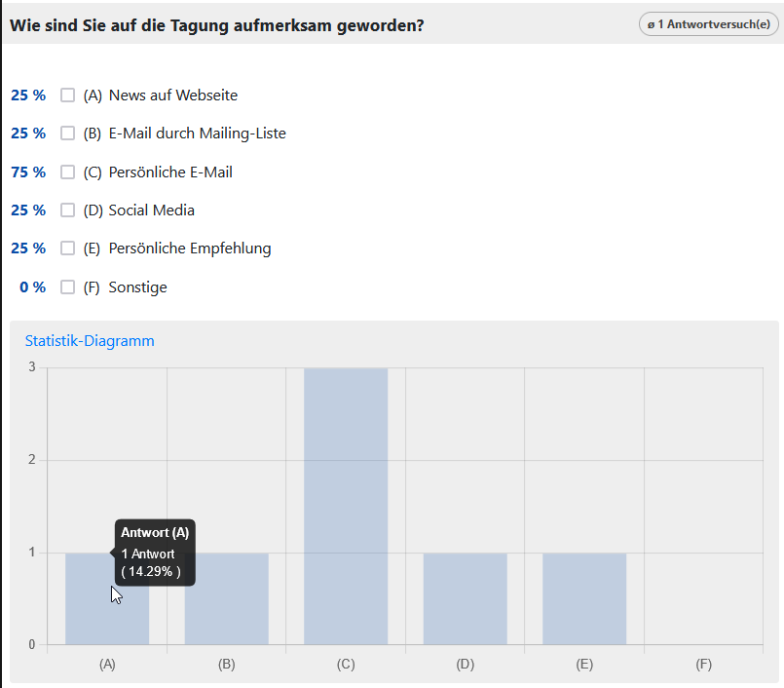The image size is (784, 688).
Task: Enable the 'Persönliche E-Mail' checkbox
Action: click(x=67, y=172)
